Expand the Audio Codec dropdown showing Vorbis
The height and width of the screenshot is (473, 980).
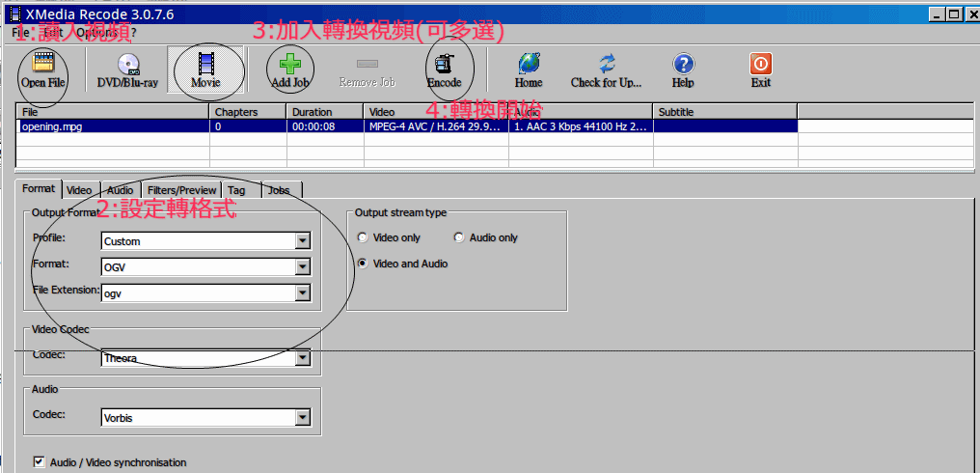(x=303, y=417)
